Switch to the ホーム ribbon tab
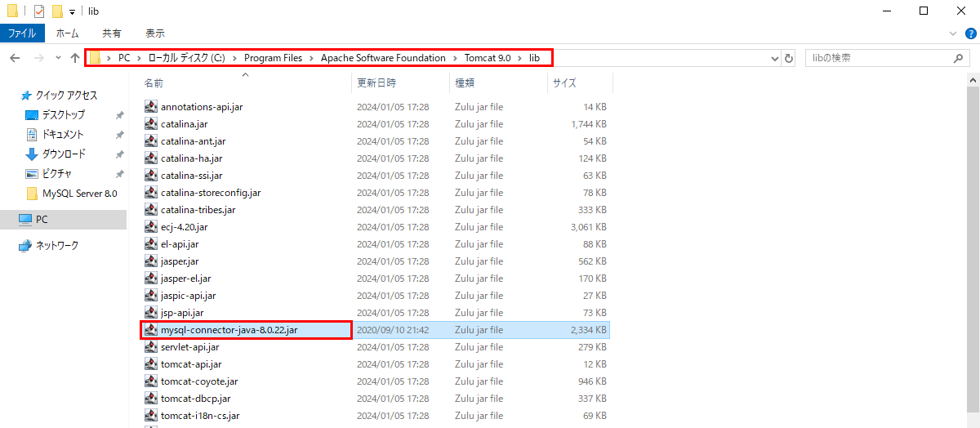This screenshot has height=428, width=980. (67, 33)
